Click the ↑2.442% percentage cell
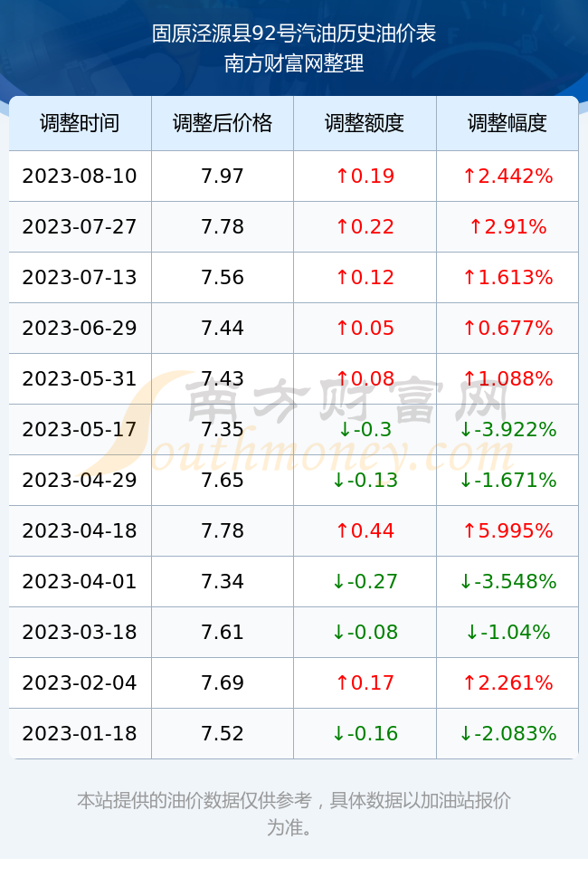Viewport: 588px width, 887px height. click(507, 176)
